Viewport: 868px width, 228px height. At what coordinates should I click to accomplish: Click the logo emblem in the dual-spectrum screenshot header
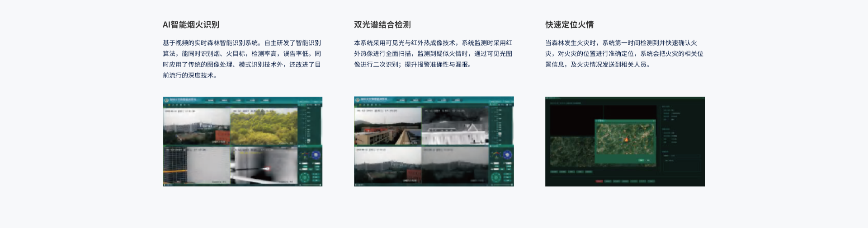(x=358, y=100)
